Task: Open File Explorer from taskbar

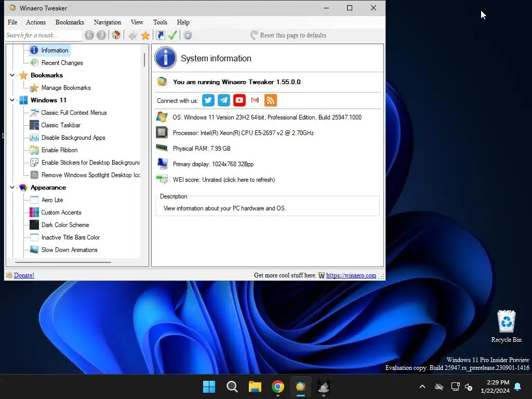Action: [255, 387]
